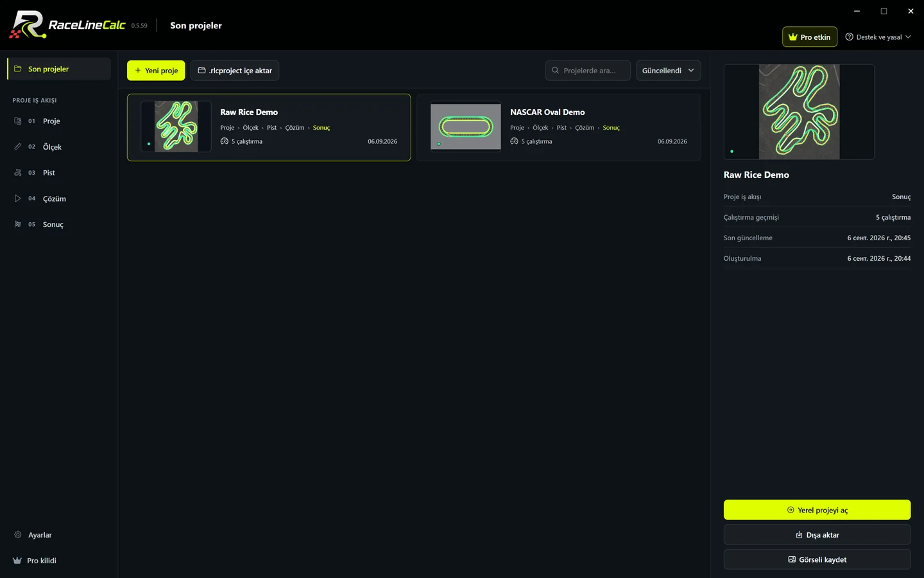Click the Çözüm play icon in sidebar
Screen dimensions: 924x578
pyautogui.click(x=18, y=198)
